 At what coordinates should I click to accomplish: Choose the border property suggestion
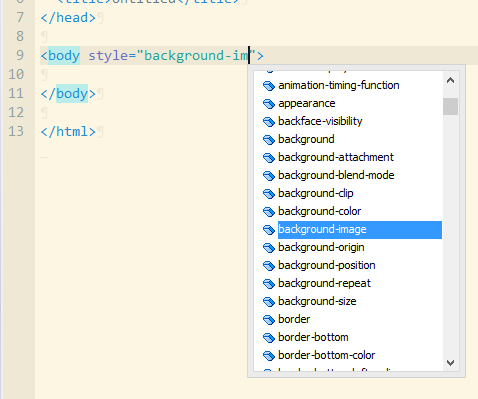pos(294,320)
